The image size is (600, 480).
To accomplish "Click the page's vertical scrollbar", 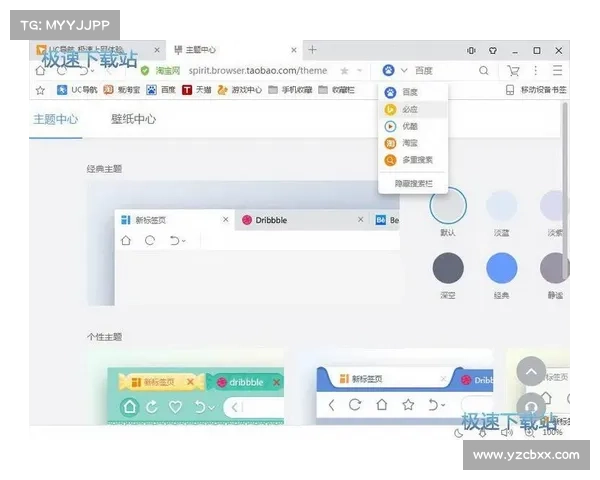I will pos(565,191).
